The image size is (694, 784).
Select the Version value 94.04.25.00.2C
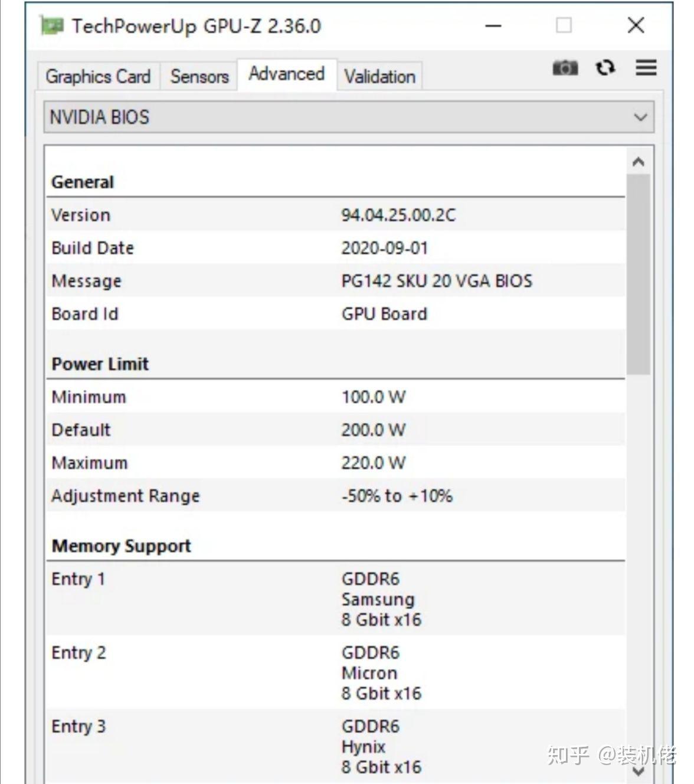(x=398, y=215)
